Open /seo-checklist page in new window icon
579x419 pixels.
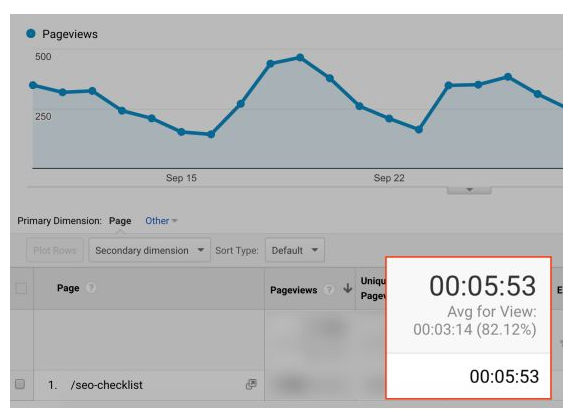tap(251, 384)
